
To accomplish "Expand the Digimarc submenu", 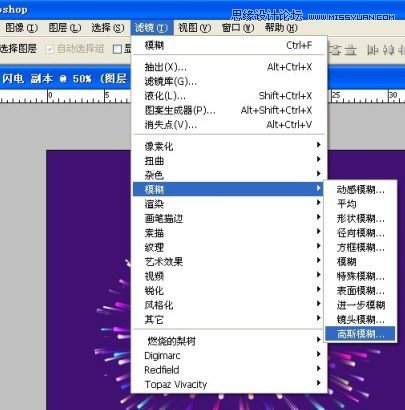I will pos(229,355).
